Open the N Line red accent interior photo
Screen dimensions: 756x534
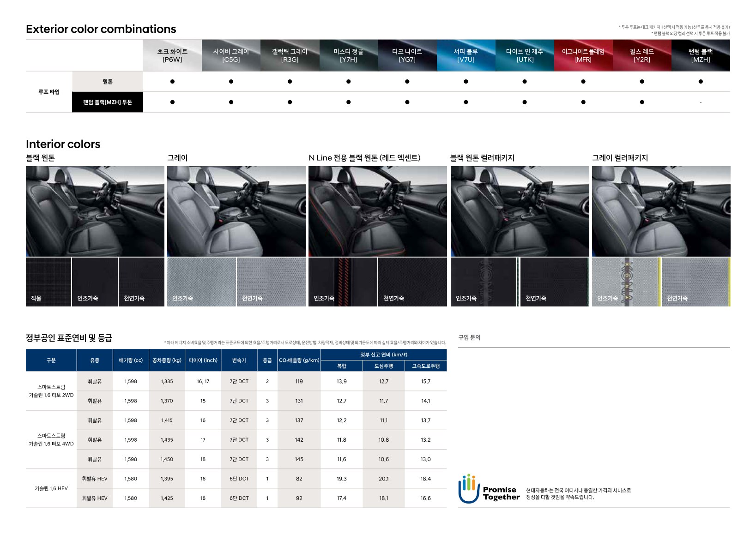tap(377, 211)
